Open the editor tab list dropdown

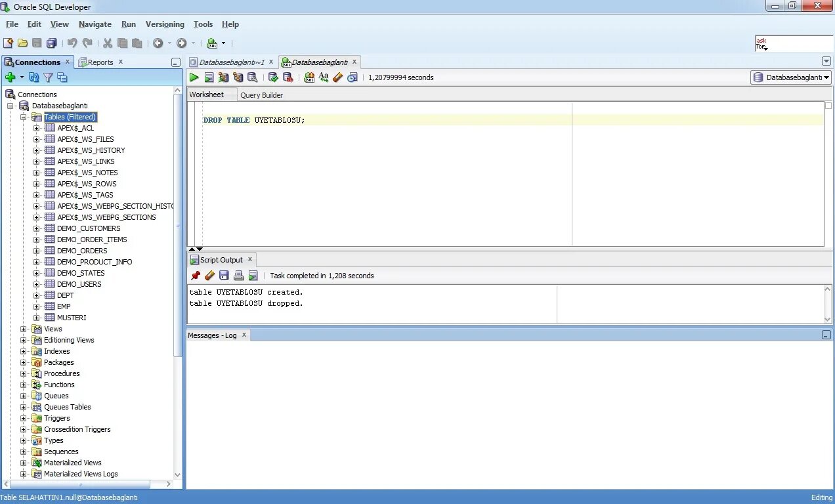click(826, 61)
